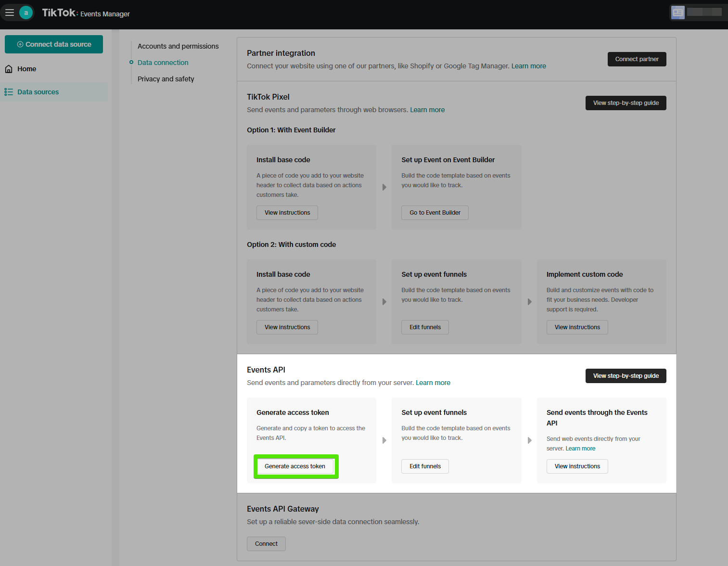This screenshot has height=566, width=728.
Task: Click Learn more link in Partner integration
Action: (528, 66)
